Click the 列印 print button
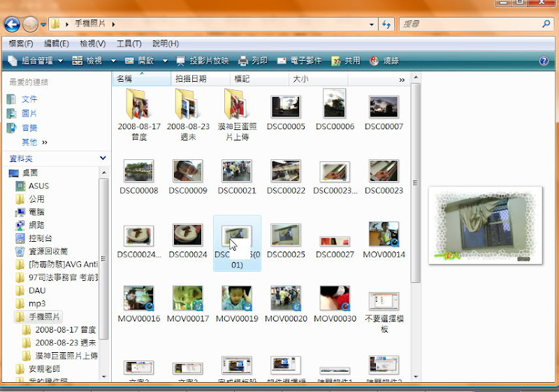The width and height of the screenshot is (559, 392). pos(253,61)
